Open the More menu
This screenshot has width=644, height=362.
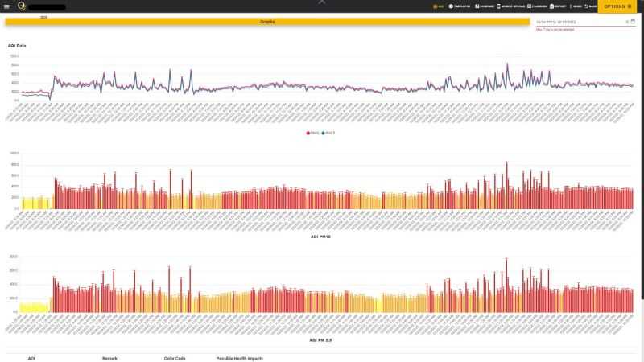click(576, 6)
